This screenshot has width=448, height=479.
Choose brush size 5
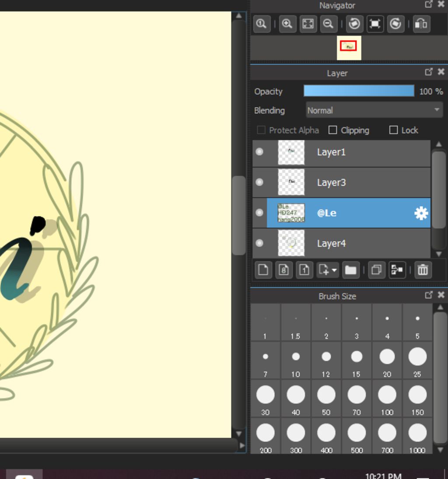[417, 323]
